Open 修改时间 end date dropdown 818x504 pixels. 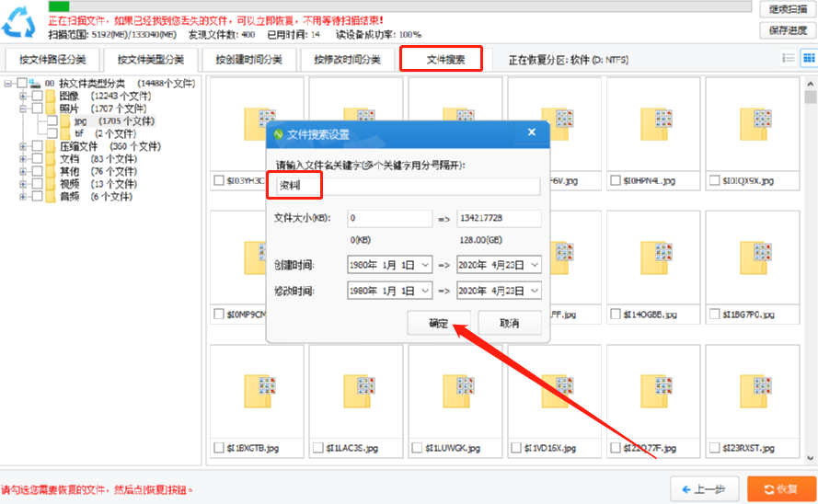[535, 291]
